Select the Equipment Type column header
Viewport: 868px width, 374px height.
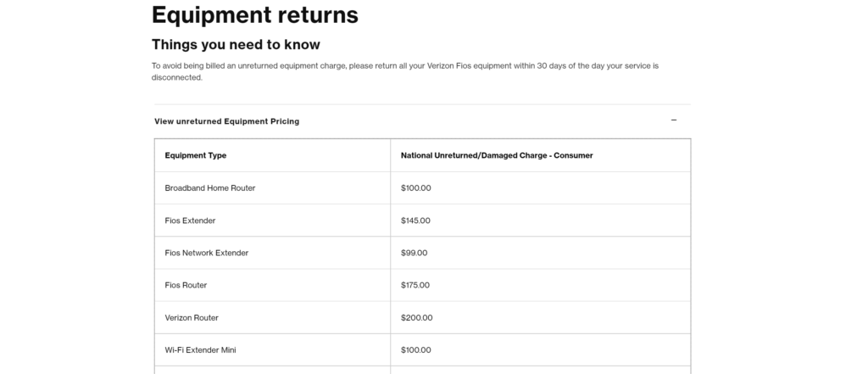coord(196,156)
